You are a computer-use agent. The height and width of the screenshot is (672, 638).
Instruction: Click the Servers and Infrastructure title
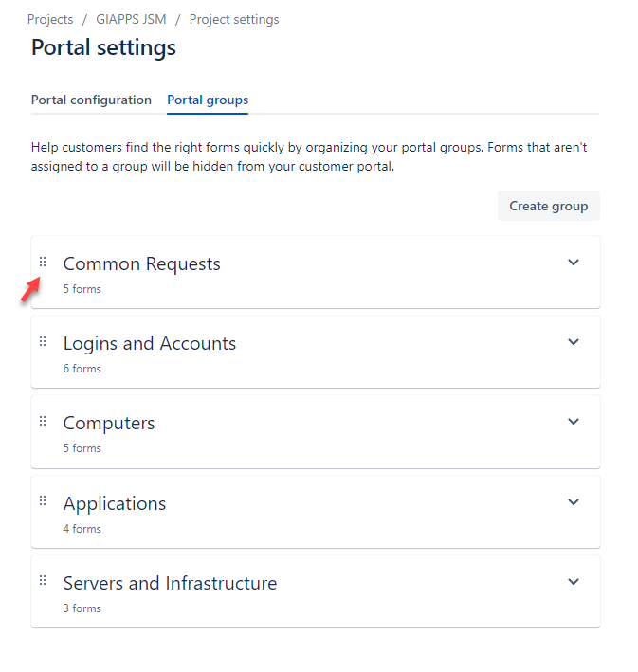[170, 583]
